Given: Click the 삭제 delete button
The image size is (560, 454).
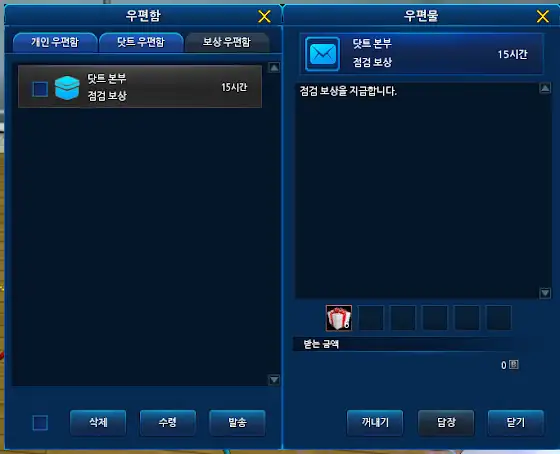Looking at the screenshot, I should [98, 423].
